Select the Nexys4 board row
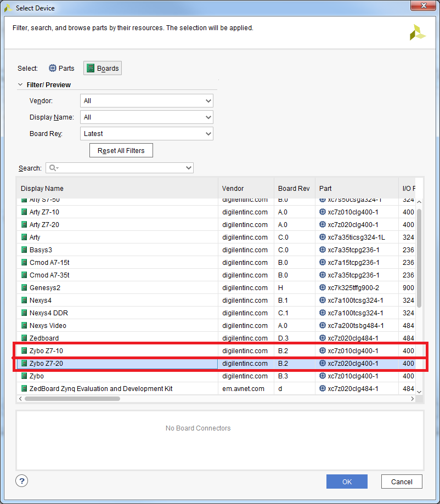440x504 pixels. coord(216,300)
